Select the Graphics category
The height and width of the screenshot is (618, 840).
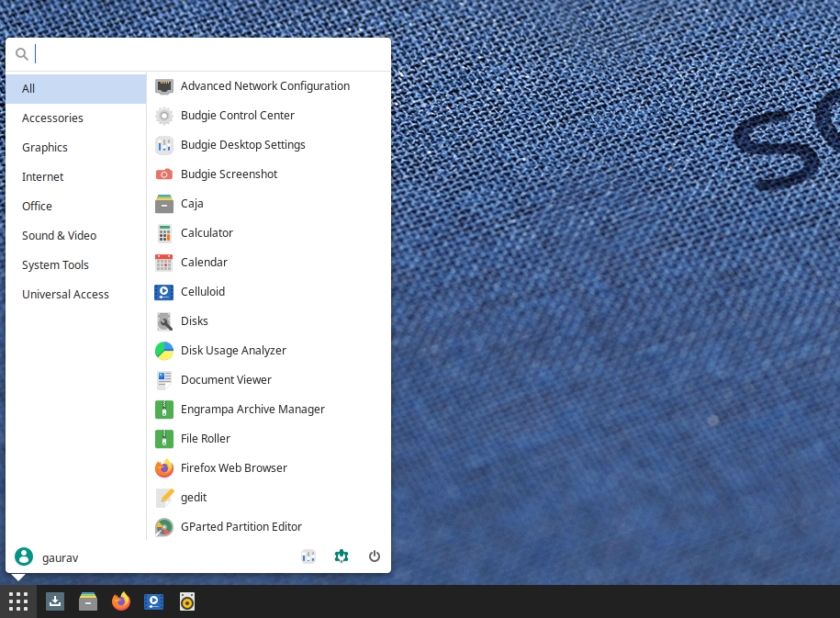[x=76, y=148]
